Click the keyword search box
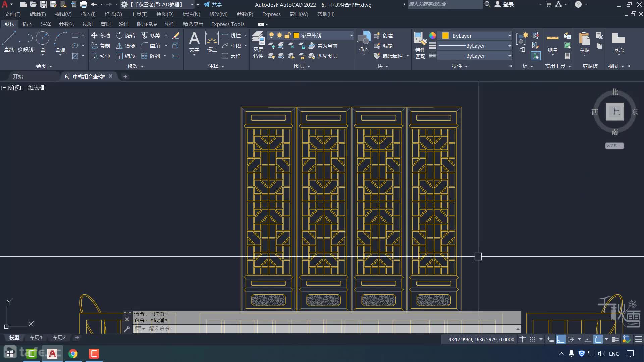Image resolution: width=644 pixels, height=362 pixels. tap(444, 4)
